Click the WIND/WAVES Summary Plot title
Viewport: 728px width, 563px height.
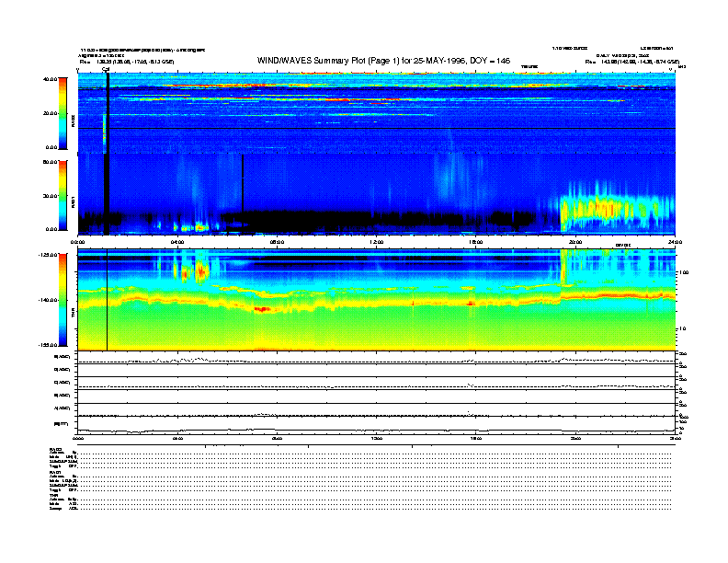pyautogui.click(x=383, y=61)
